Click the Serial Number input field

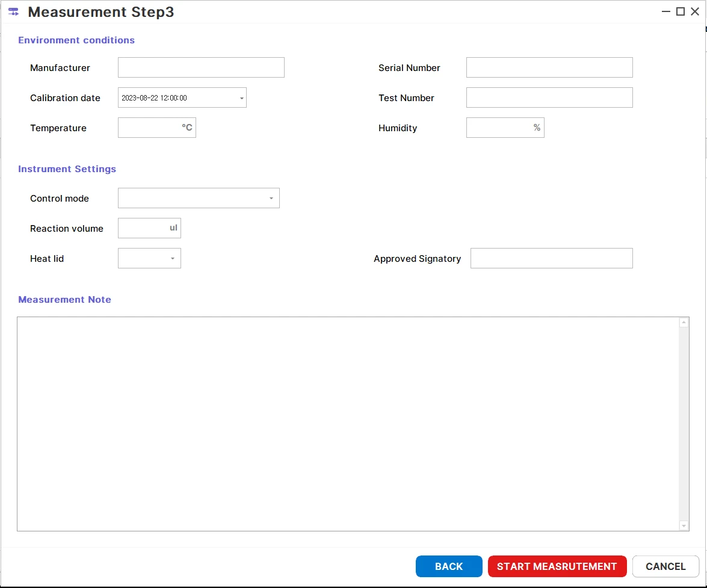549,67
